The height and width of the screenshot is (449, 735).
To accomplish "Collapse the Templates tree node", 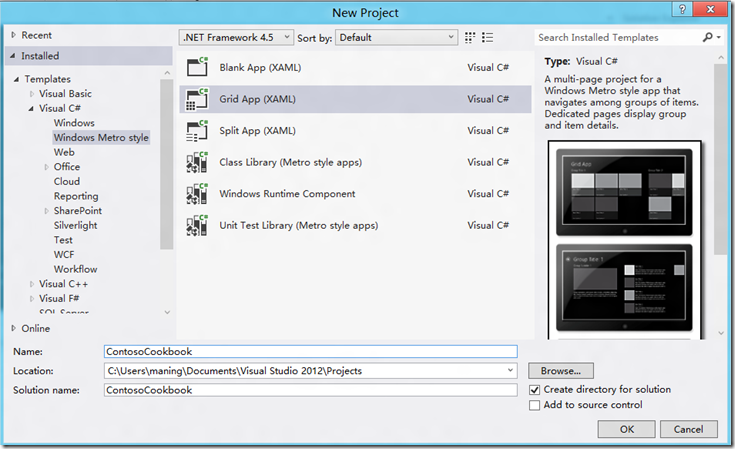I will coord(16,79).
